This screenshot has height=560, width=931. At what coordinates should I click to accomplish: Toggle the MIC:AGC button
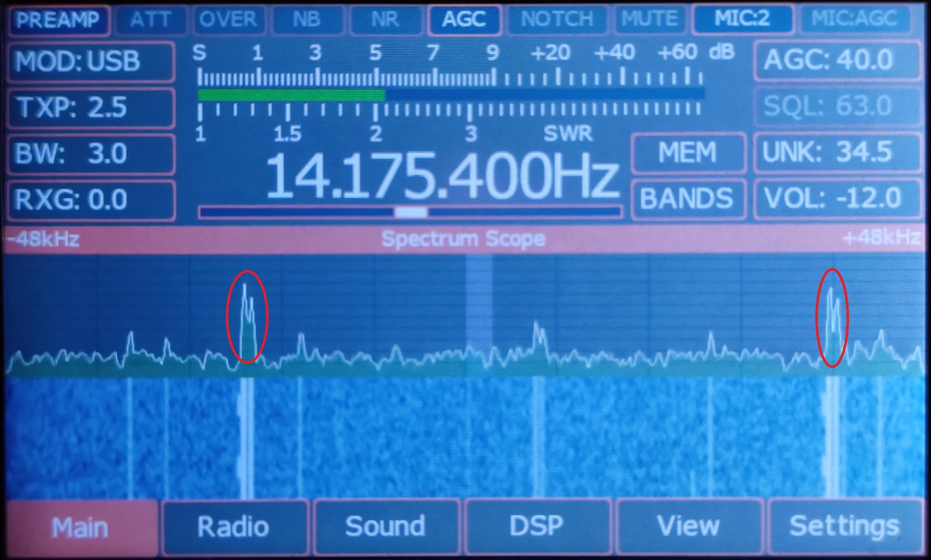coord(854,19)
